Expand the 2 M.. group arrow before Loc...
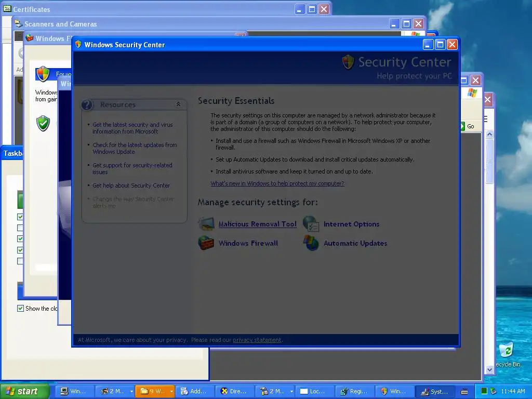Screen dimensions: 532x399 coord(291,392)
